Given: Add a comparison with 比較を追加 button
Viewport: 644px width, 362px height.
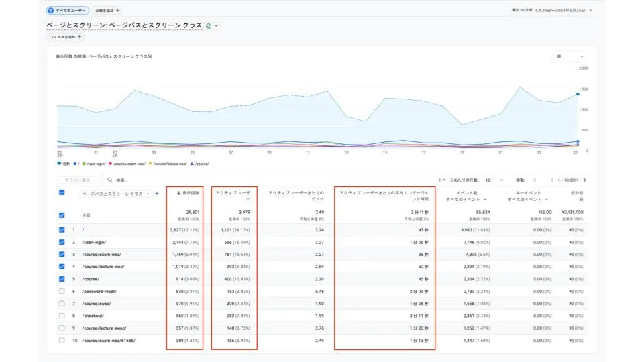Looking at the screenshot, I should point(107,10).
